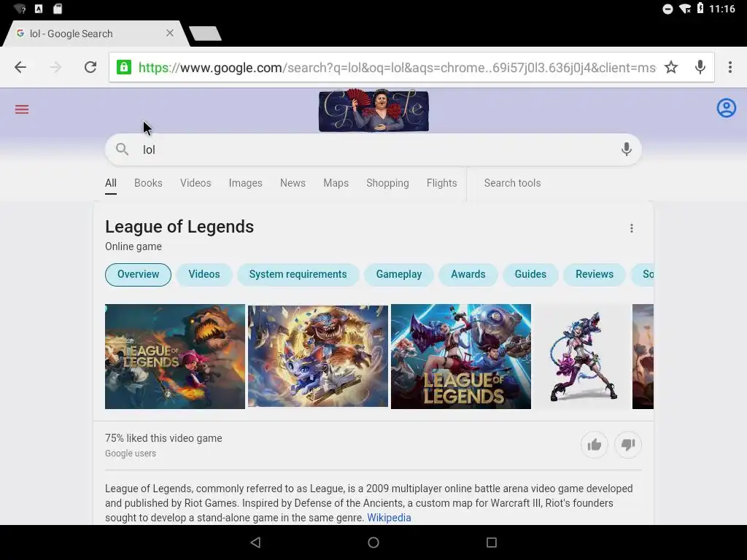
Task: Open Jinx character image on white background
Action: coord(582,357)
